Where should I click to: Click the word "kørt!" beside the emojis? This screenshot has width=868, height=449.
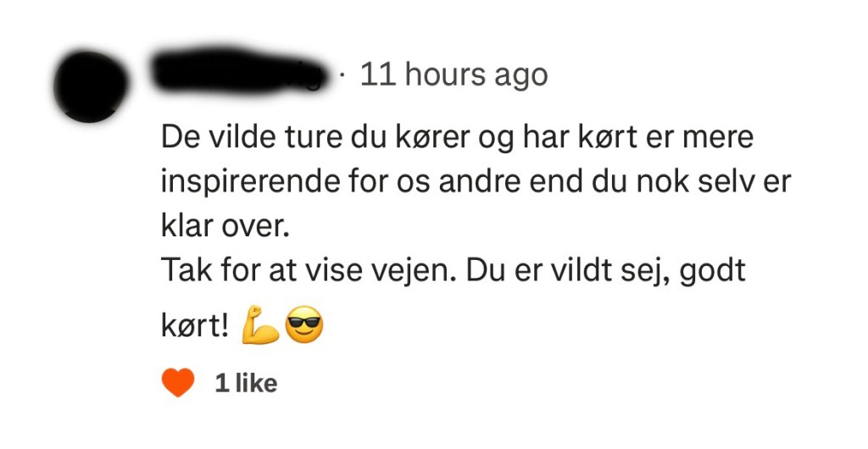[x=195, y=326]
